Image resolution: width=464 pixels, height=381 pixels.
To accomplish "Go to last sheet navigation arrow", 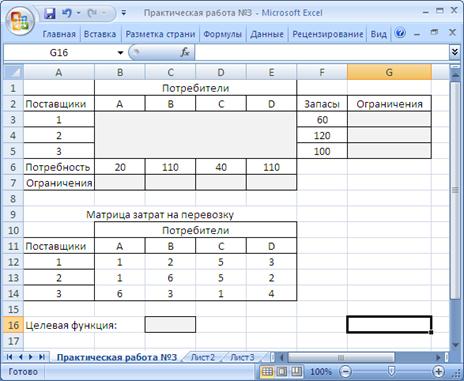I will 42,357.
